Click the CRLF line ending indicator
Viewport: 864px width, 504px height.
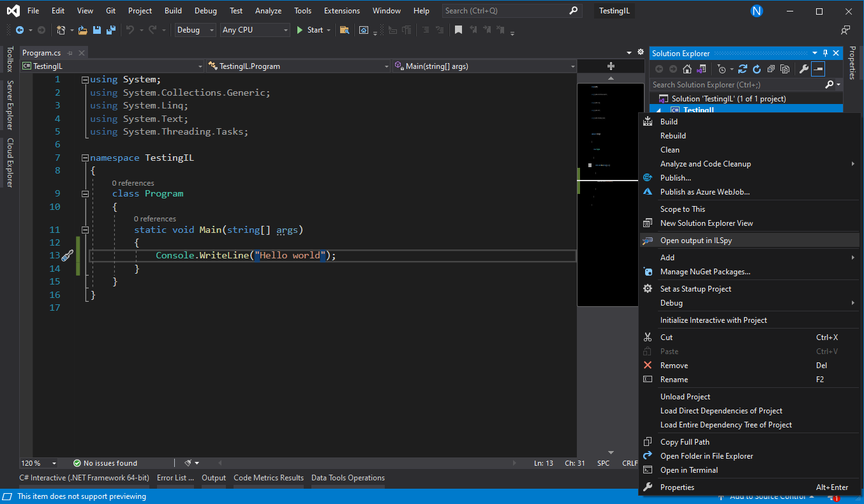point(630,463)
